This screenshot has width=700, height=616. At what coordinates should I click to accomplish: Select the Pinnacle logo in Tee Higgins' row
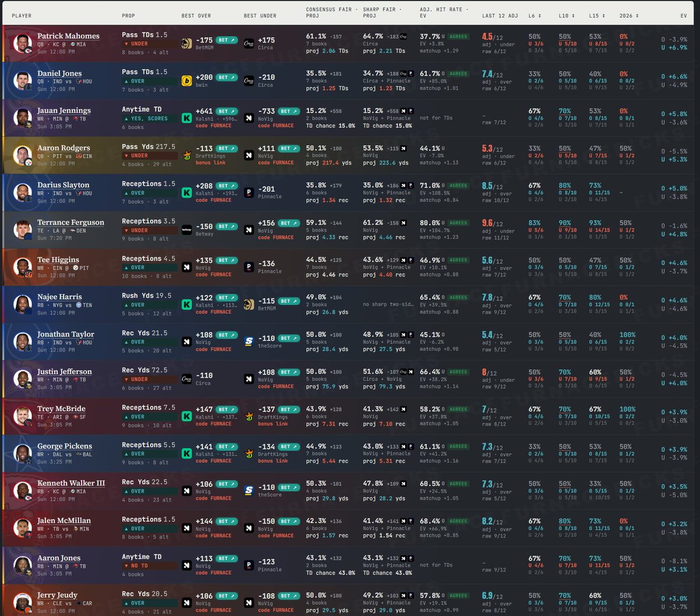click(249, 267)
